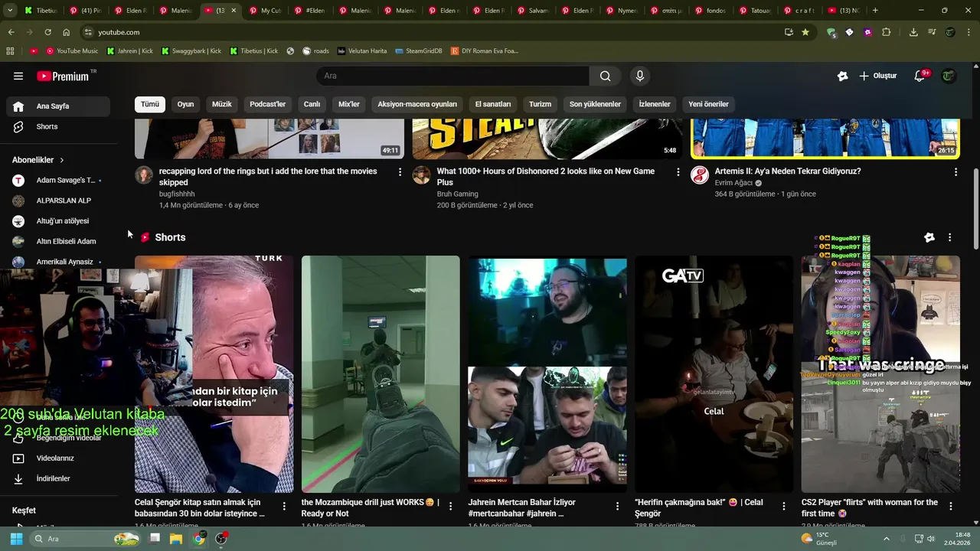The height and width of the screenshot is (551, 980).
Task: Focus the YouTube Ara search field
Action: [452, 76]
